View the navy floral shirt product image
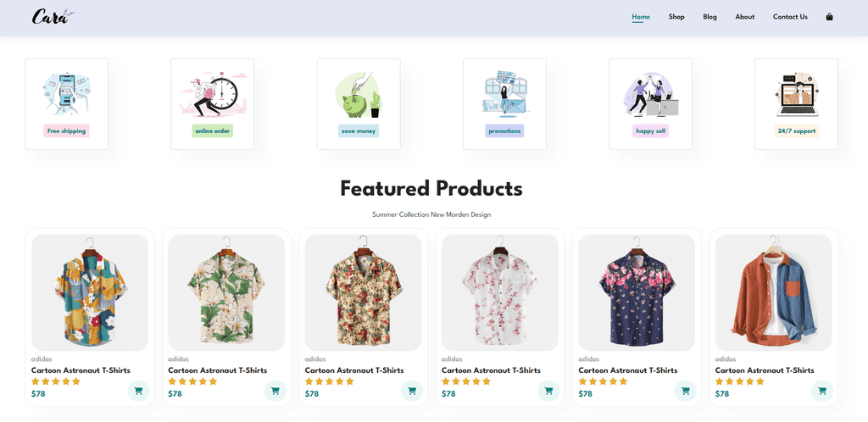Screen dimensions: 868x422 [x=637, y=292]
